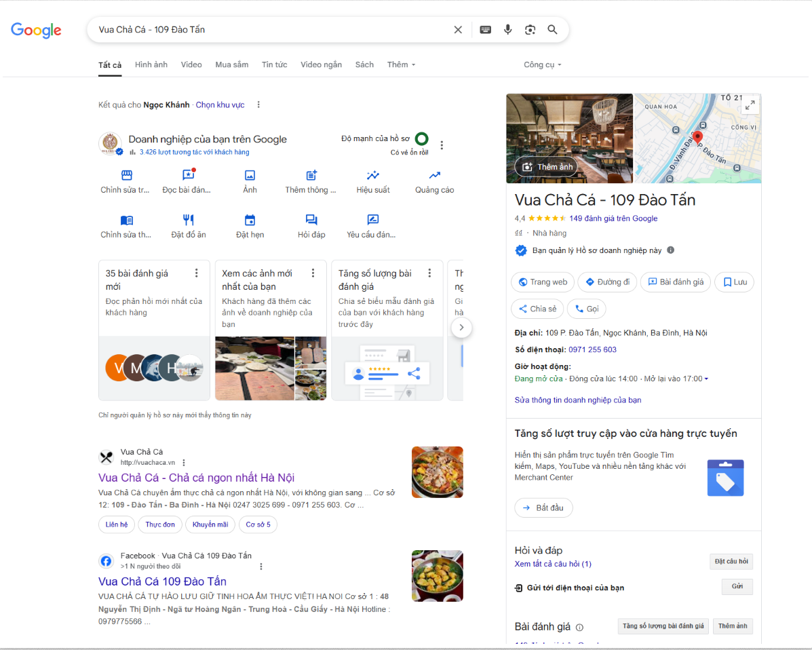Expand opening hours arrow after Mở lại vào 17:00

(x=706, y=379)
